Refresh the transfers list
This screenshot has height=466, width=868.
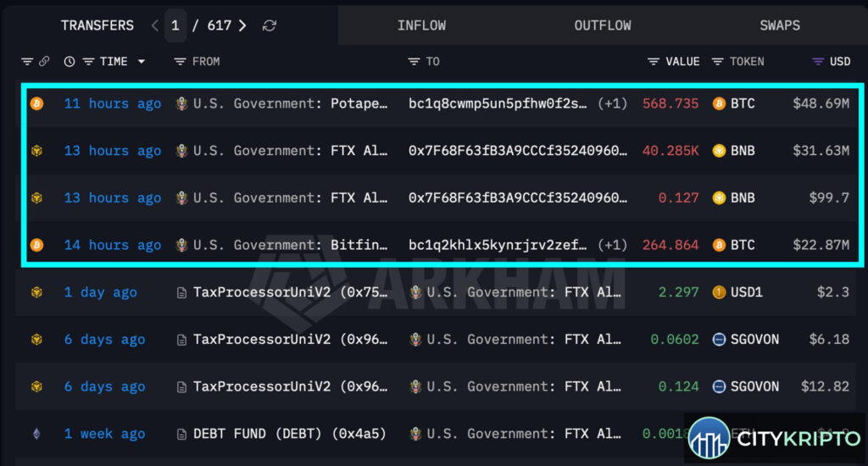click(270, 25)
